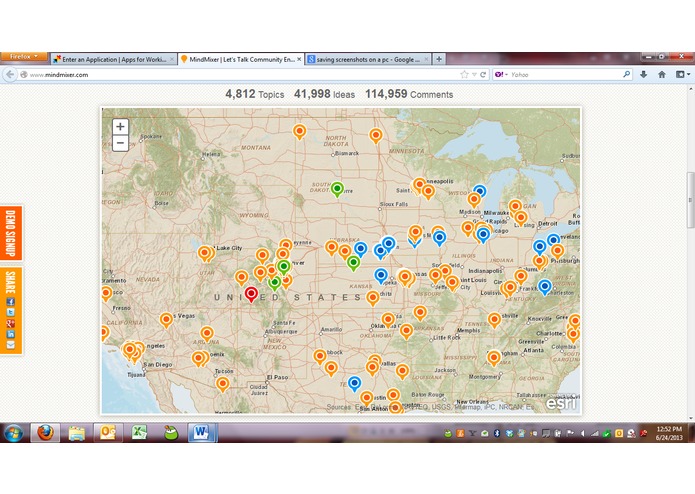
Task: Click the esri logo on map
Action: click(x=561, y=403)
